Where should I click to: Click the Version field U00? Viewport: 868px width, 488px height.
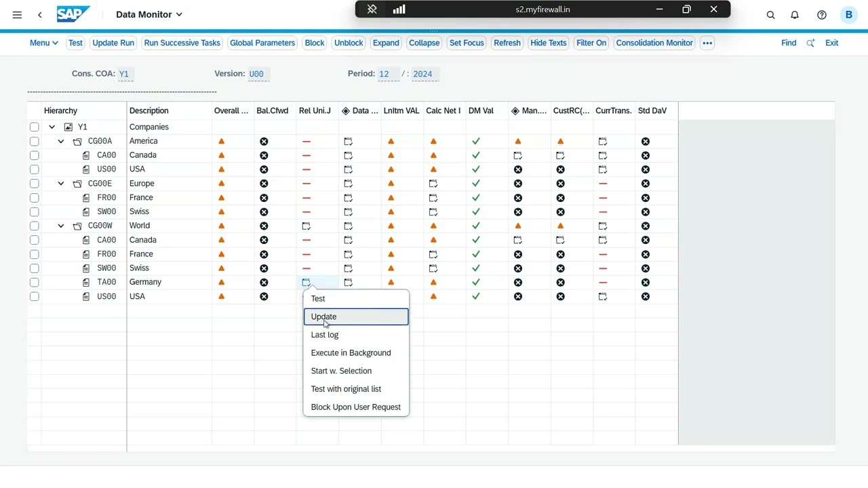pyautogui.click(x=258, y=74)
